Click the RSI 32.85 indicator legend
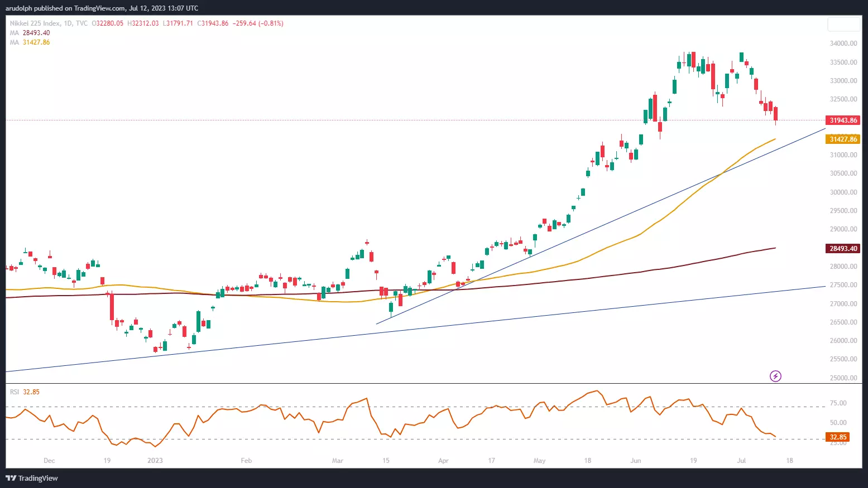868x488 pixels. pos(25,392)
